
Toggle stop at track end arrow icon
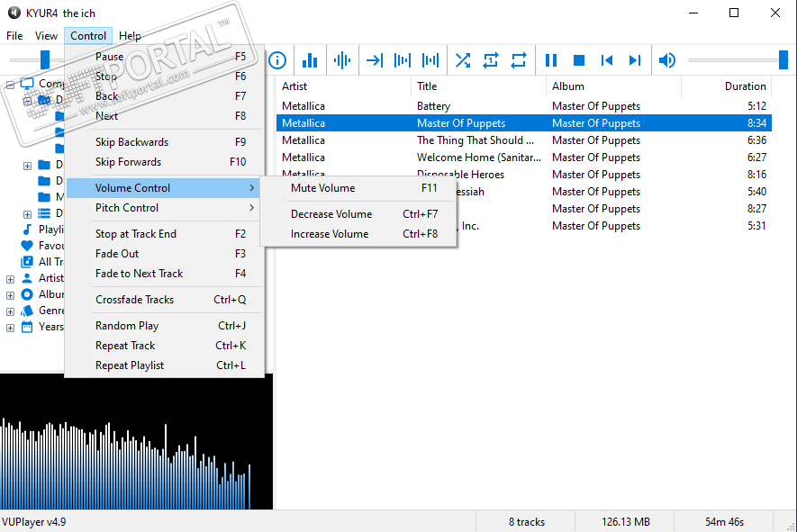tap(375, 60)
